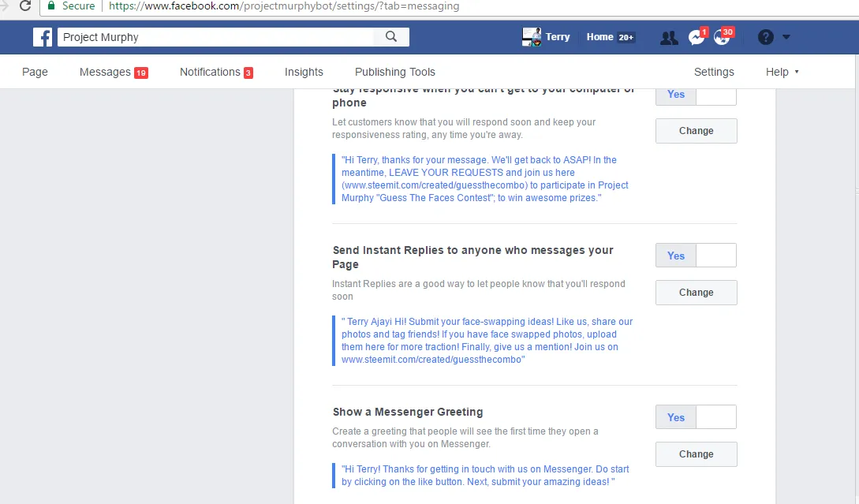The height and width of the screenshot is (504, 859).
Task: Open Terry's profile name link
Action: (558, 37)
